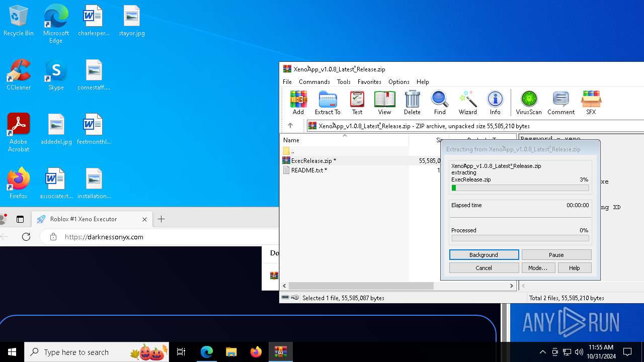Click Firefox icon in taskbar
644x362 pixels.
[256, 352]
